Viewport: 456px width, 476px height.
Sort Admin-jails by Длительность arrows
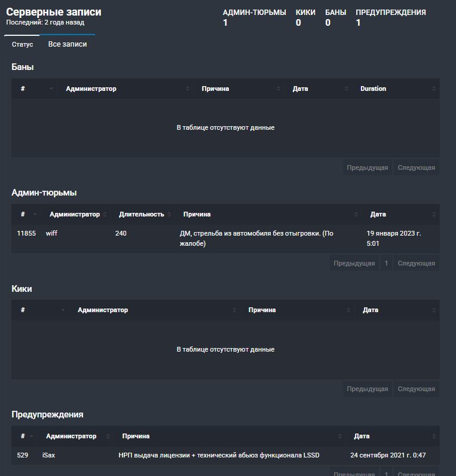pos(169,214)
